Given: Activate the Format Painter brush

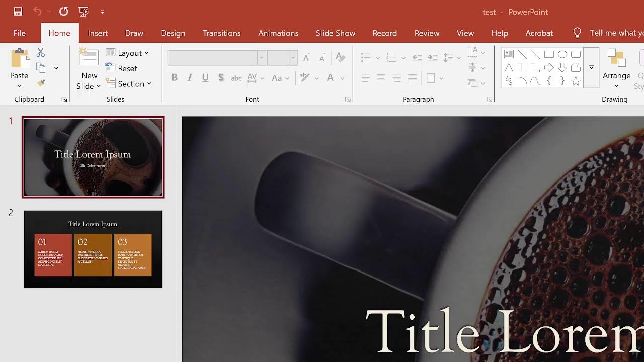Looking at the screenshot, I should 41,83.
